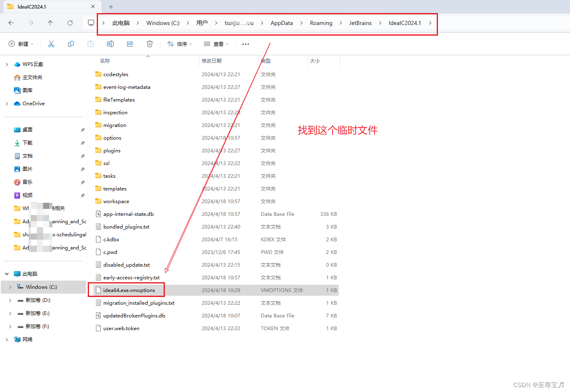Click the Windows (C:) breadcrumb
570x392 pixels.
pyautogui.click(x=163, y=23)
